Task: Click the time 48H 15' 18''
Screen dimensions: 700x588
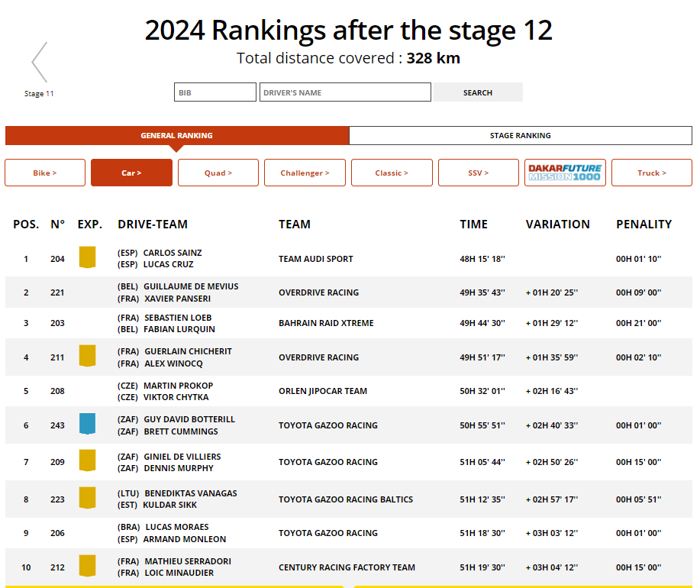Action: tap(482, 259)
